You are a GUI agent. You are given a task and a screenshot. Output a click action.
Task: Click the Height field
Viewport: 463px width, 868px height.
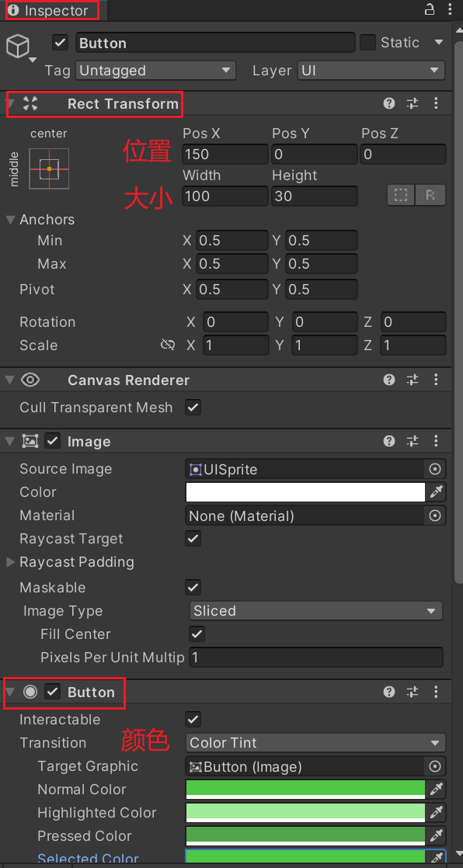(x=314, y=196)
